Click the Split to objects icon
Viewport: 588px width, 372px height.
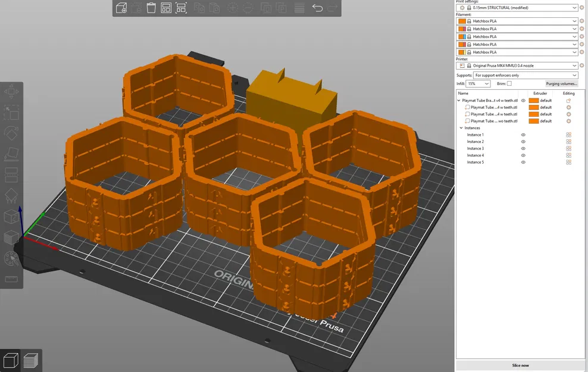266,8
